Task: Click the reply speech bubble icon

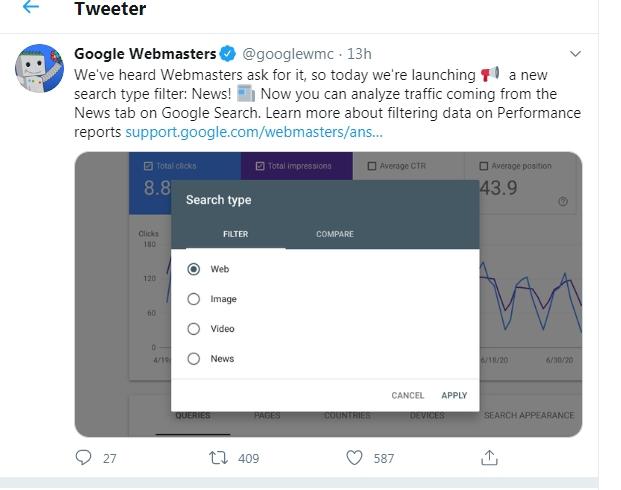Action: pos(84,457)
